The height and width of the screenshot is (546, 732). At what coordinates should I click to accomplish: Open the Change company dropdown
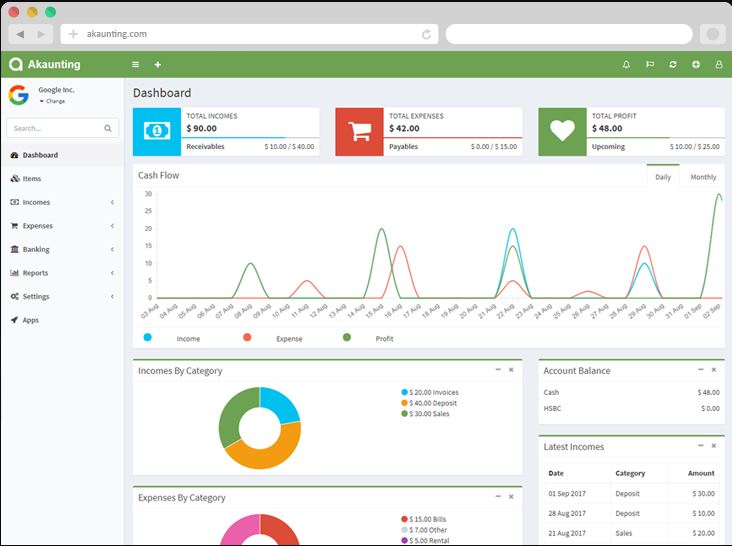[x=53, y=101]
